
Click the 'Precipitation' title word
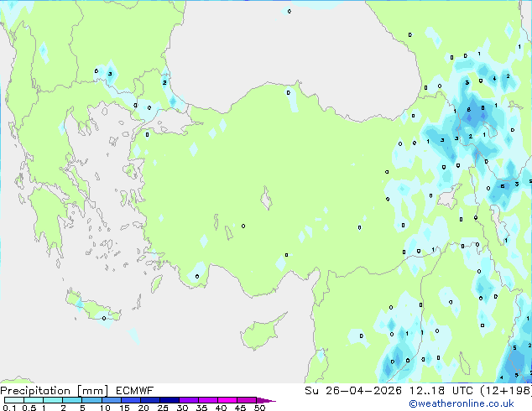pyautogui.click(x=35, y=391)
